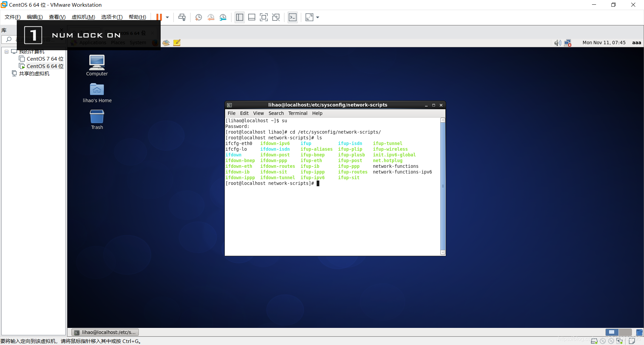644x345 pixels.
Task: Minimize the terminal window
Action: point(426,105)
